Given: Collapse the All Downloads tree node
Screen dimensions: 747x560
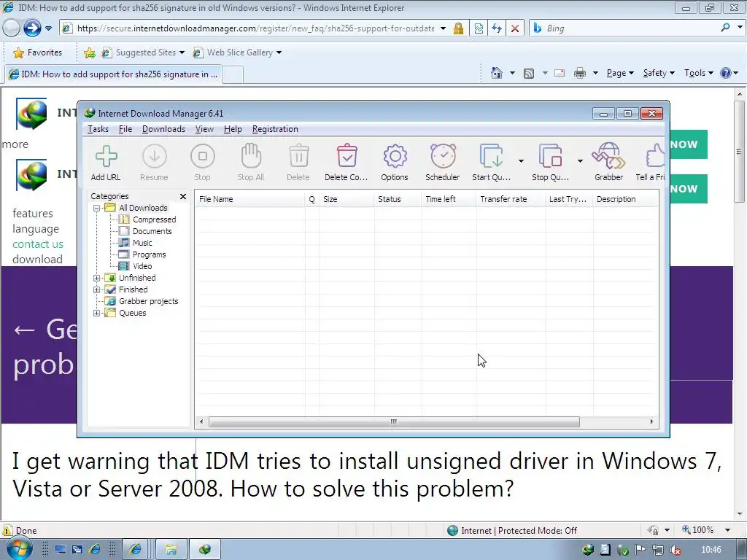Looking at the screenshot, I should pos(97,208).
